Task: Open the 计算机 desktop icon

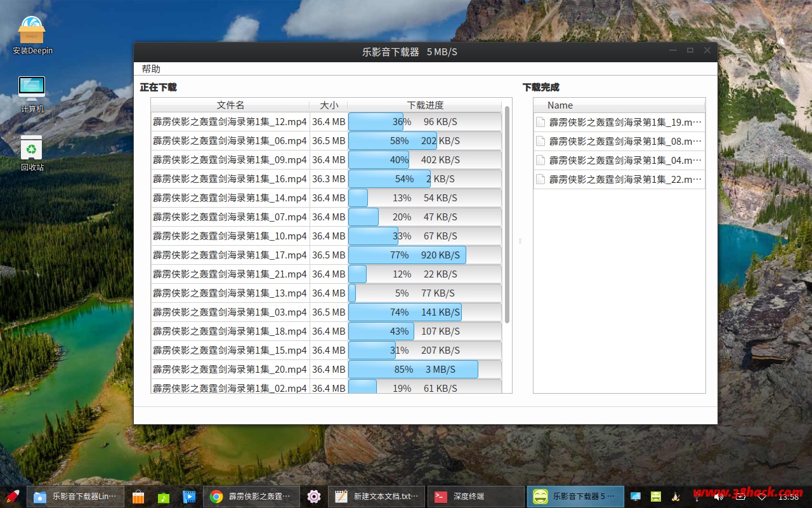Action: pos(32,95)
